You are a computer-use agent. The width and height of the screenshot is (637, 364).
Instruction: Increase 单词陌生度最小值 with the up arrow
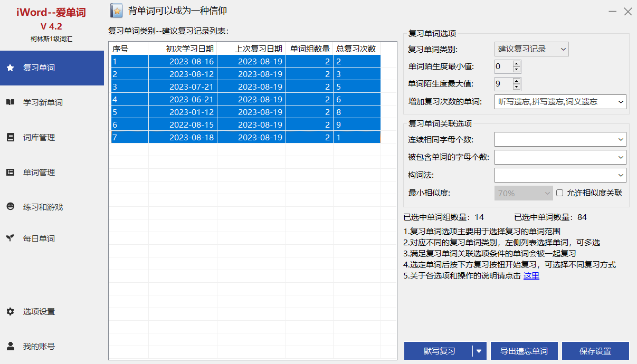(x=516, y=64)
